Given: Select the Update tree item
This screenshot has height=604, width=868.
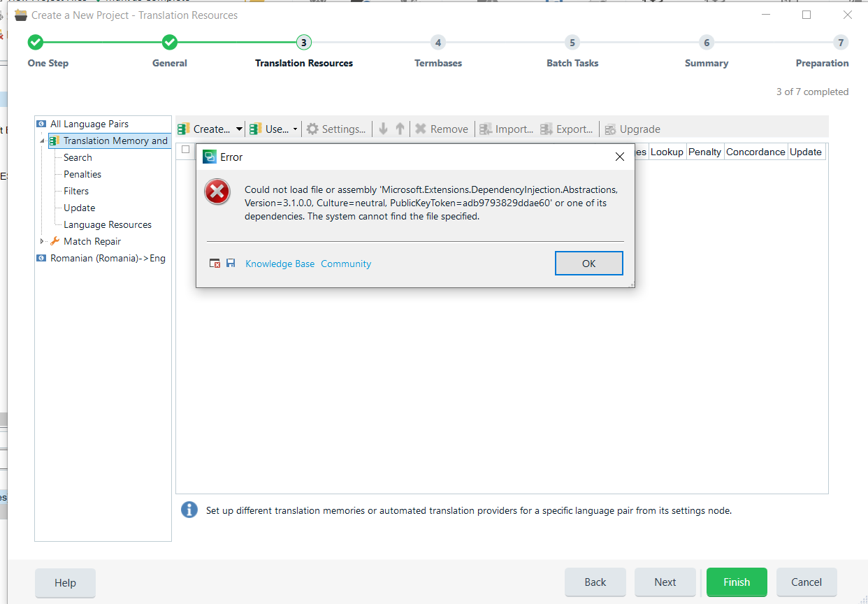Looking at the screenshot, I should (79, 208).
